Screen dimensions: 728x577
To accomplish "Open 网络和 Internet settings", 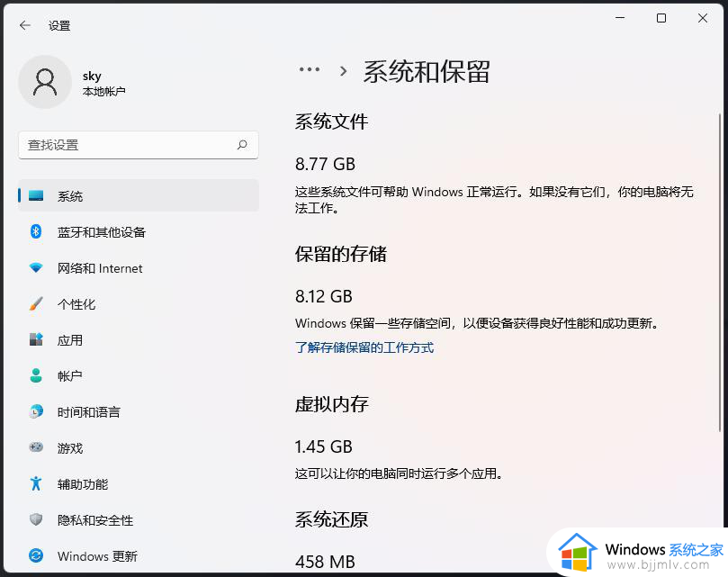I will pyautogui.click(x=139, y=267).
